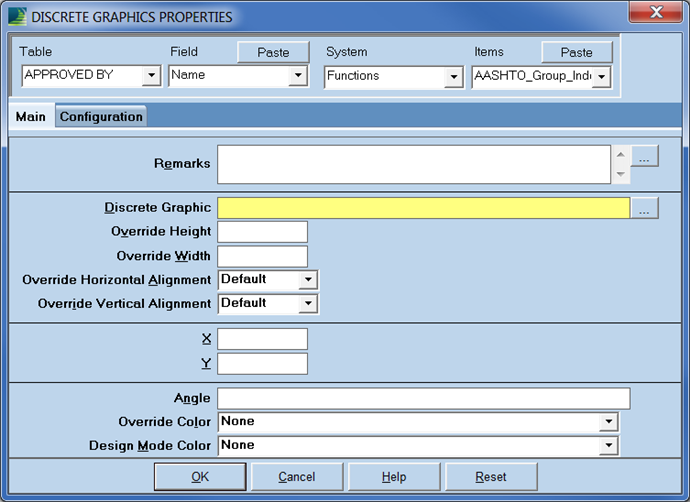
Task: Click the Override Width input field
Action: (x=263, y=256)
